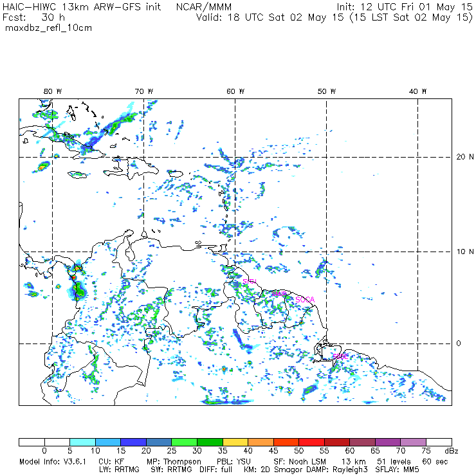476x476 pixels.
Task: Select the 'SF: Noah LSM' text
Action: click(300, 462)
